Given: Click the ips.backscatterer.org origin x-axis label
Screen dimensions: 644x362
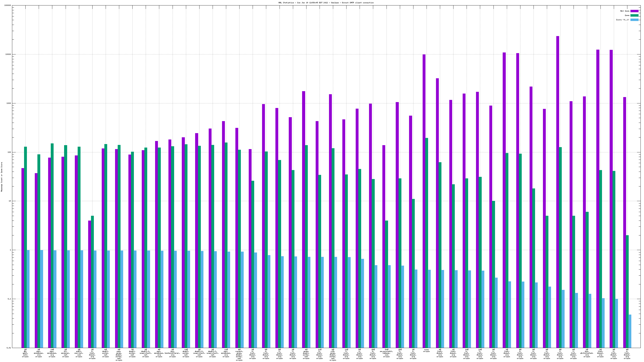Looking at the screenshot, I should point(172,353).
